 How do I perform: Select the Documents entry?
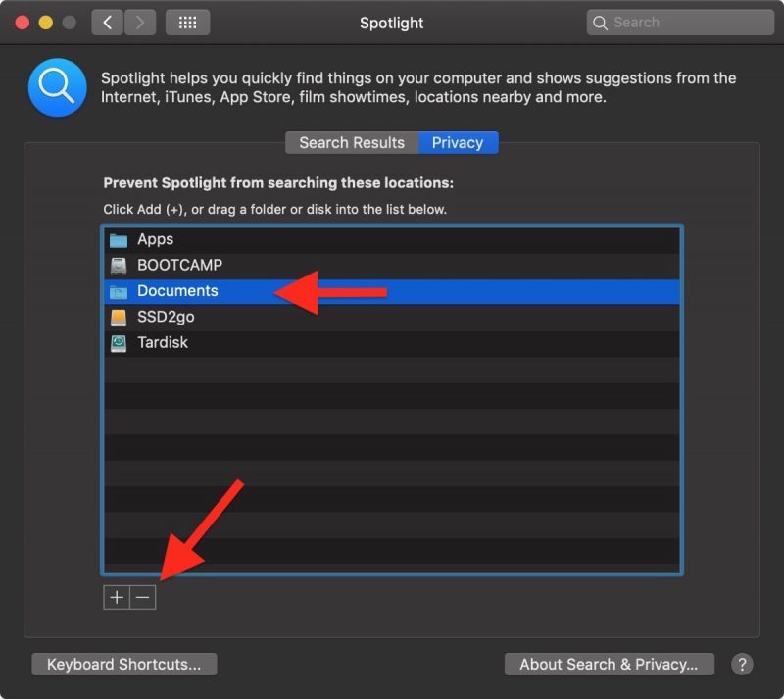coord(177,291)
